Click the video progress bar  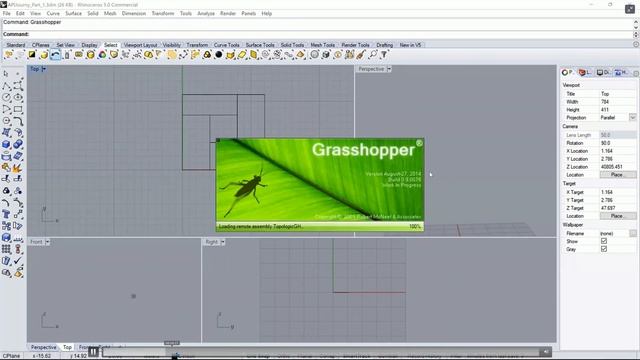320,352
